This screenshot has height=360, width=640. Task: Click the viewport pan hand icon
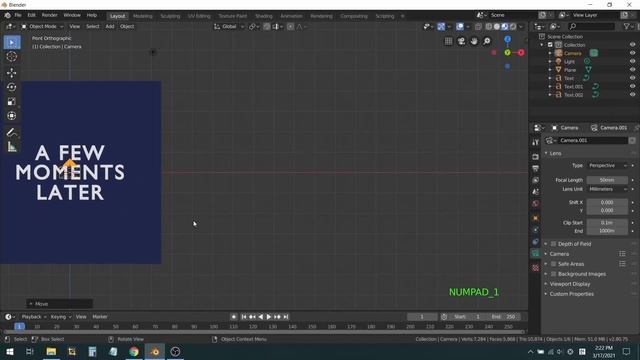click(x=474, y=41)
